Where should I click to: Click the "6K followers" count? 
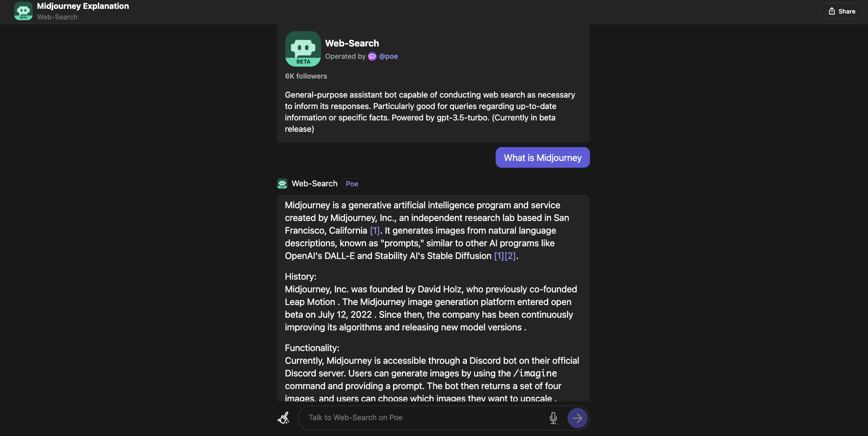tap(306, 76)
